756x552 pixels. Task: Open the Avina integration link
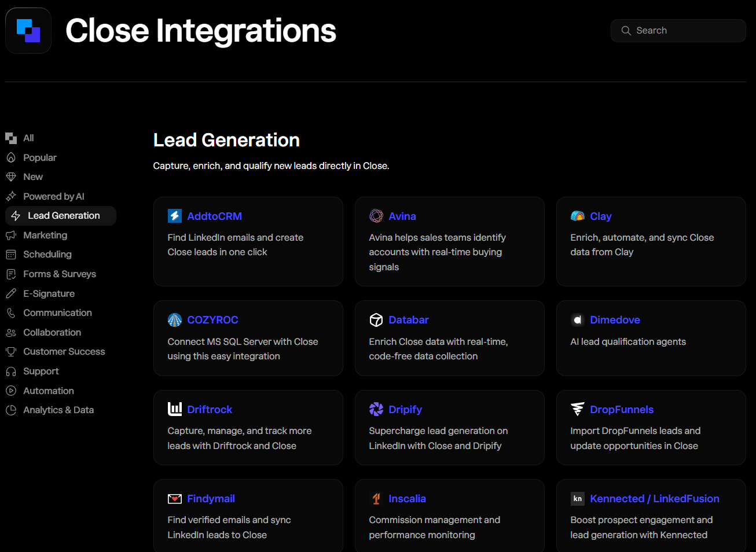pyautogui.click(x=402, y=216)
